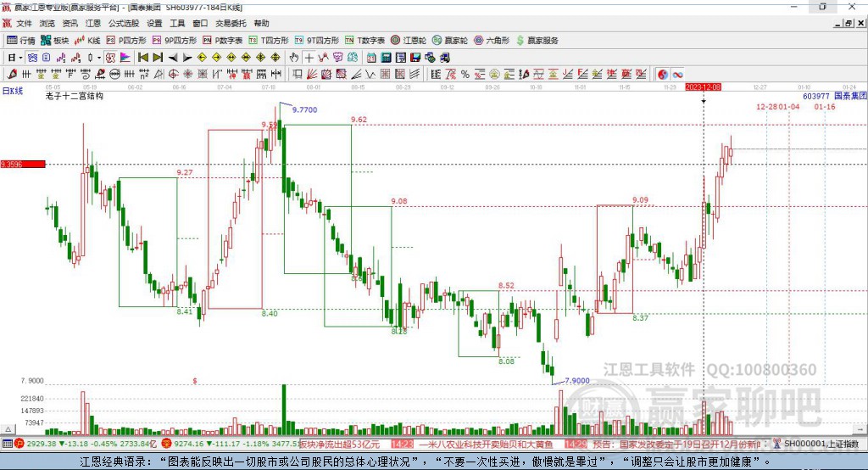Open 赢家服务 with dollar icon
The height and width of the screenshot is (470, 868).
537,41
